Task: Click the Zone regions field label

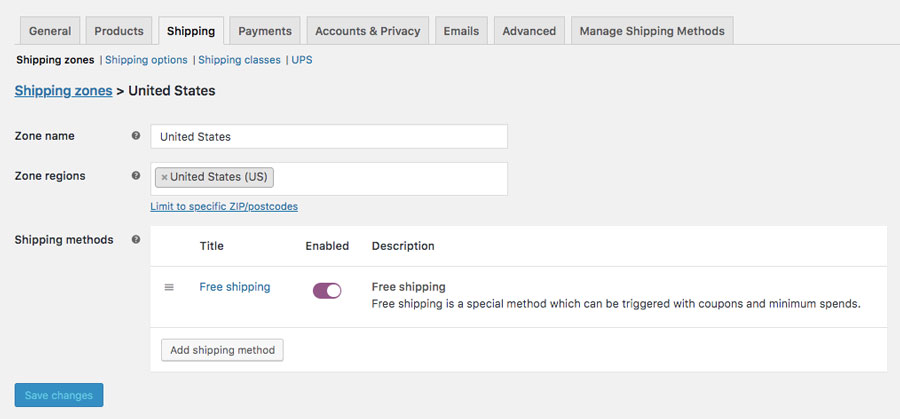Action: [x=50, y=176]
